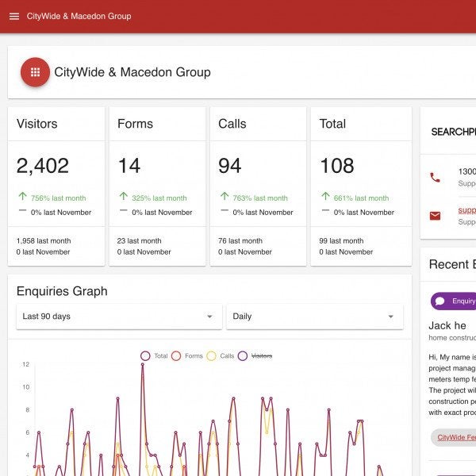This screenshot has width=476, height=476.
Task: Click 23 last month text
Action: tap(140, 240)
